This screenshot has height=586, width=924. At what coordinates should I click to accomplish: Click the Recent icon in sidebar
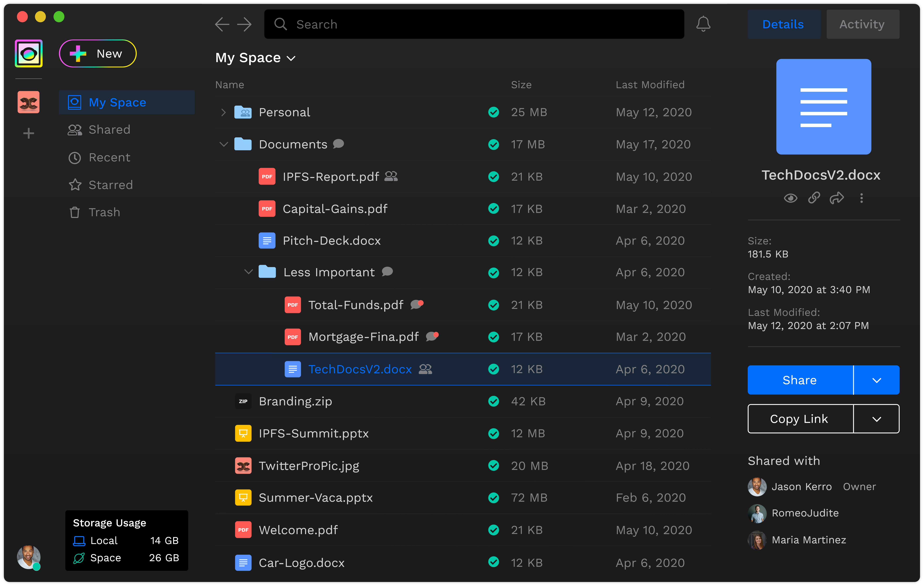point(75,157)
